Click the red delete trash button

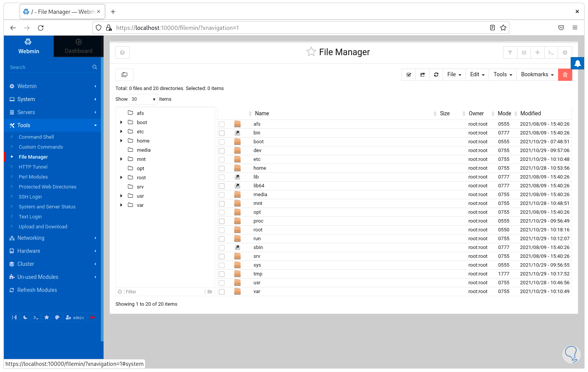[565, 75]
